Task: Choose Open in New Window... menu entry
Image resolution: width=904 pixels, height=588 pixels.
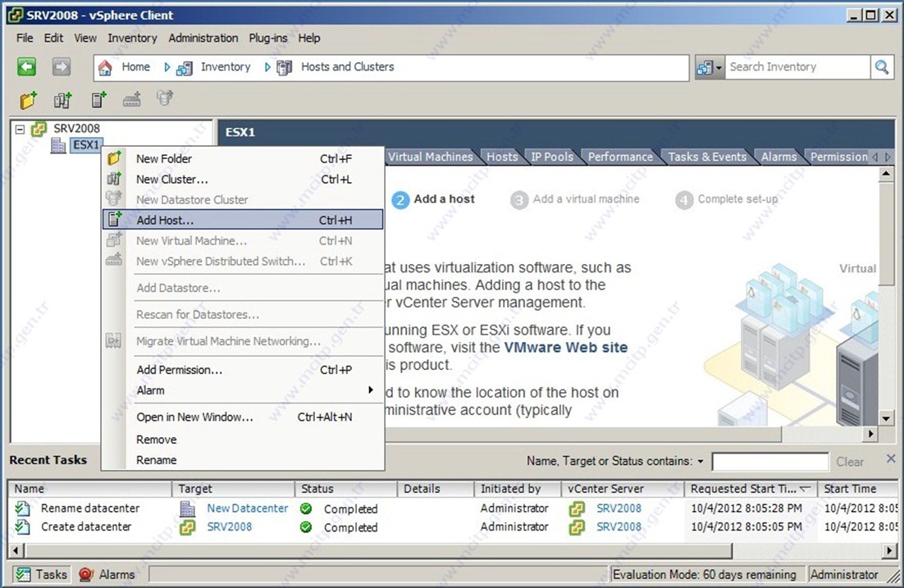Action: tap(243, 417)
